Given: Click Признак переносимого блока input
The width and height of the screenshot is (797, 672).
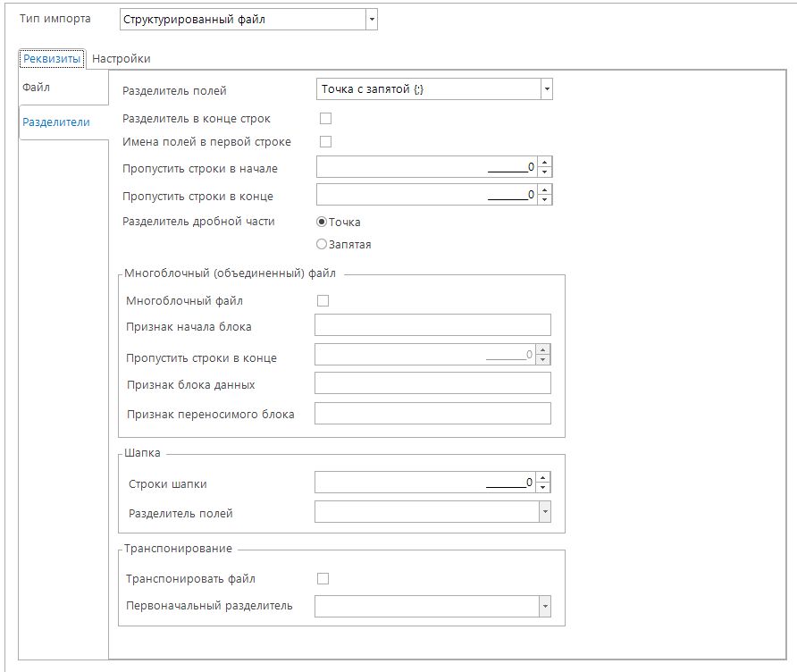Looking at the screenshot, I should tap(432, 414).
